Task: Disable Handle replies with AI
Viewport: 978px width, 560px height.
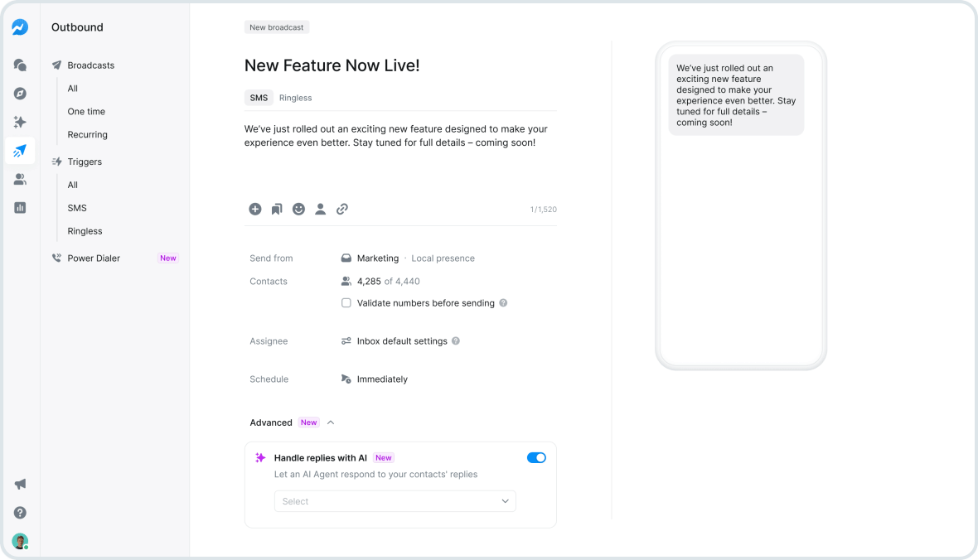Action: point(536,457)
